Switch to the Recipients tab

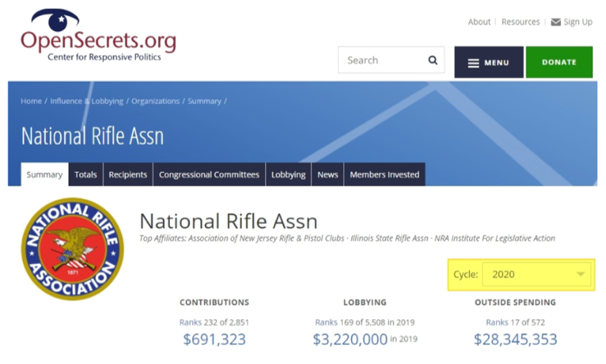click(128, 174)
